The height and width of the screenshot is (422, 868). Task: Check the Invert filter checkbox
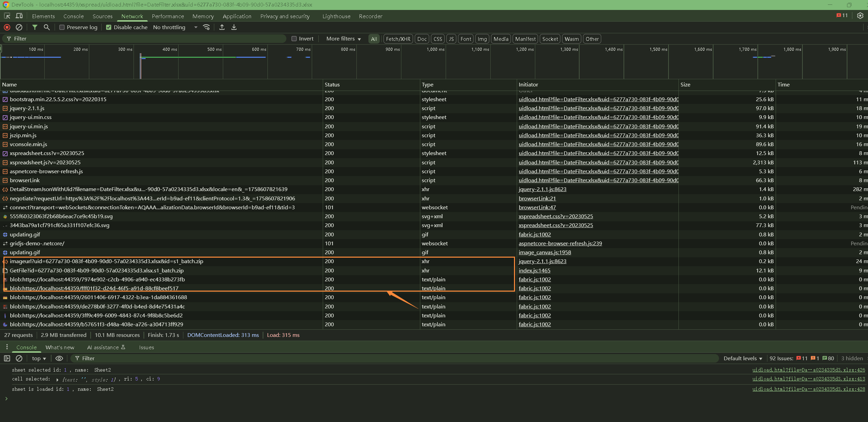pyautogui.click(x=294, y=39)
